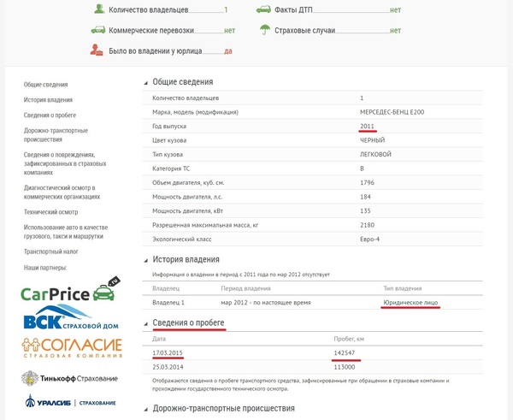The width and height of the screenshot is (513, 420).
Task: Collapse the Сведения о пробеге section triangle
Action: [x=146, y=324]
